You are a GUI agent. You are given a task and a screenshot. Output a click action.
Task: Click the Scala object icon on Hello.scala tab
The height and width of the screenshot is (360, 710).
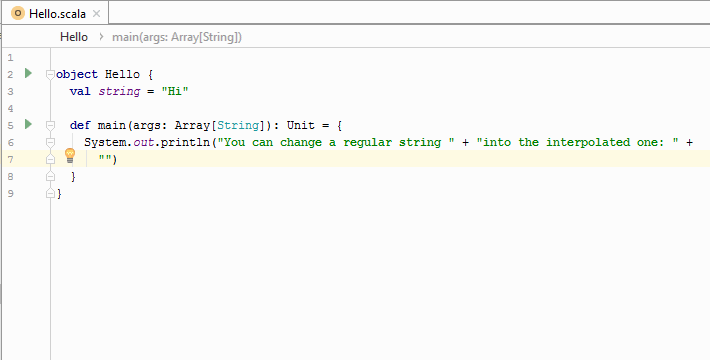pos(18,14)
